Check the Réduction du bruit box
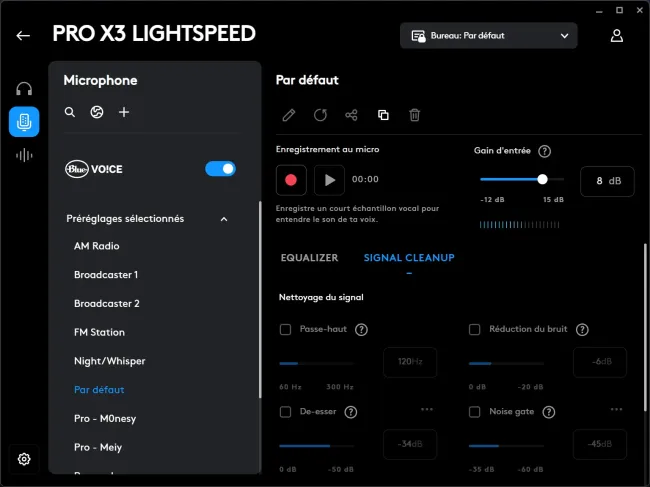Viewport: 650px width, 487px height. 474,330
